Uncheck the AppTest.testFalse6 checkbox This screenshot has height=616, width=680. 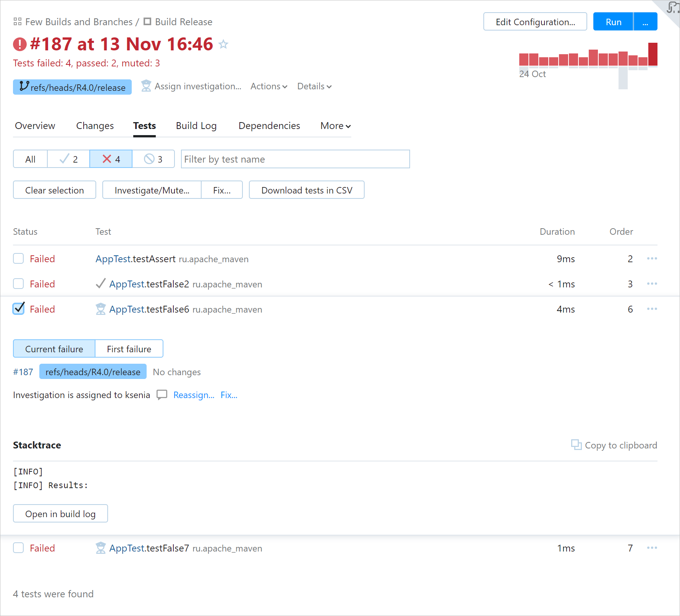tap(18, 309)
